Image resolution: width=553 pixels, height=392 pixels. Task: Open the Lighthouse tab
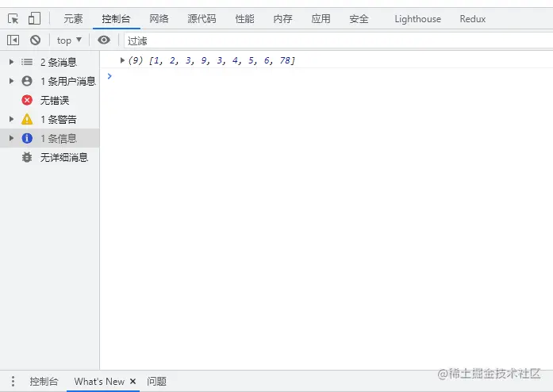[x=417, y=19]
